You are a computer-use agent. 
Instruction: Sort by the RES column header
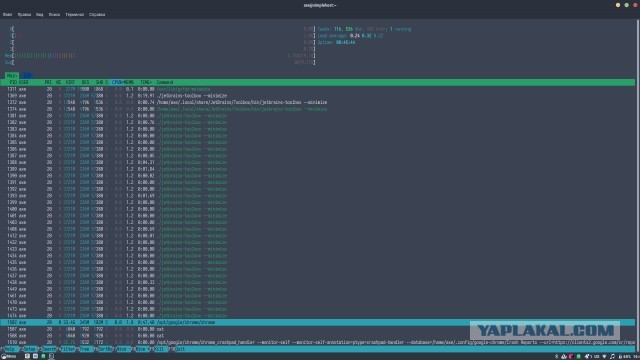85,82
